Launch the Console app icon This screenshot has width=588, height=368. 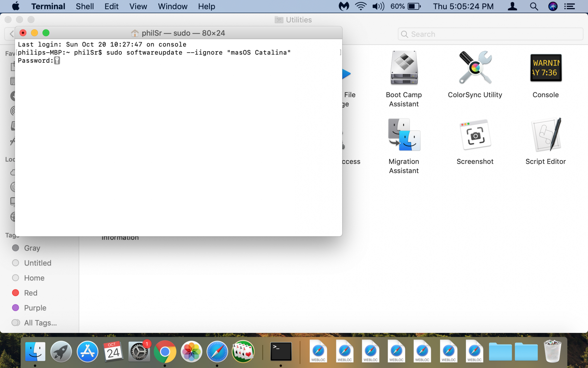tap(546, 68)
